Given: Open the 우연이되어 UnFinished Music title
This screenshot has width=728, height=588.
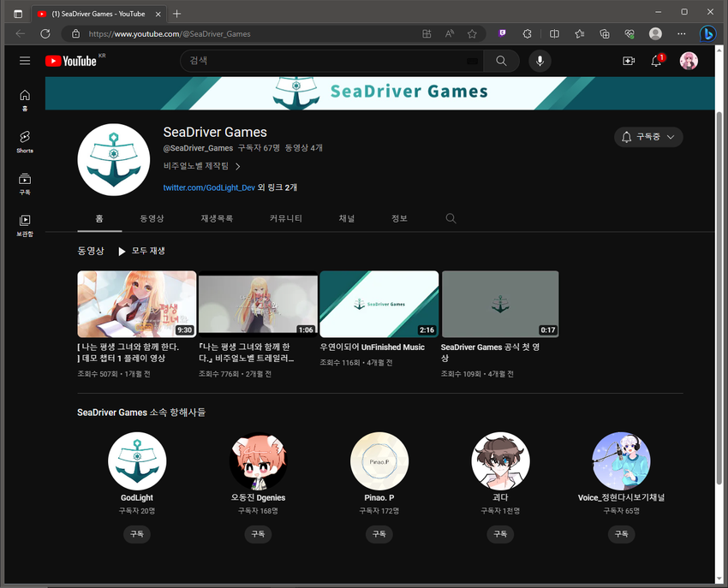Looking at the screenshot, I should pyautogui.click(x=373, y=347).
